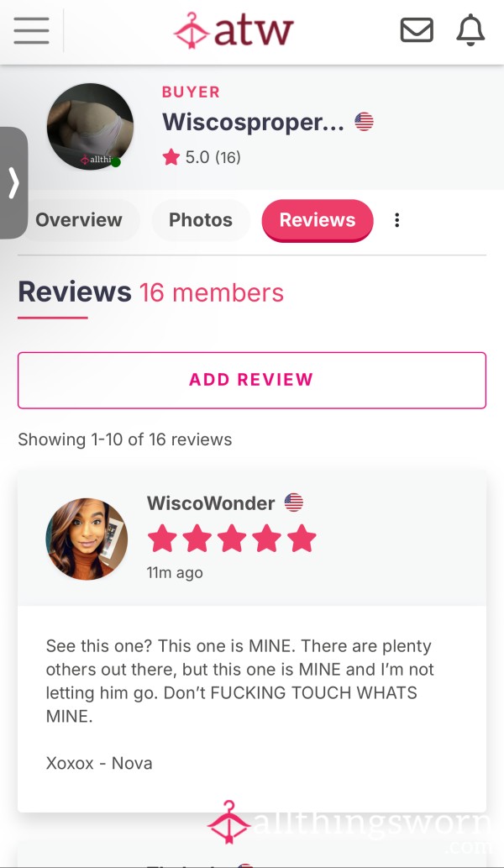Click the Wiscosproper profile name
The height and width of the screenshot is (868, 504).
click(253, 122)
